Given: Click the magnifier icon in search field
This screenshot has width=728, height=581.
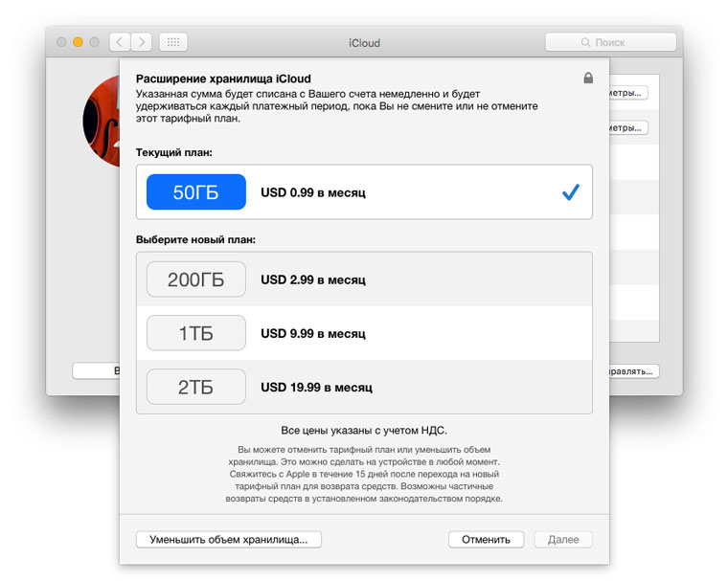Looking at the screenshot, I should coord(586,42).
